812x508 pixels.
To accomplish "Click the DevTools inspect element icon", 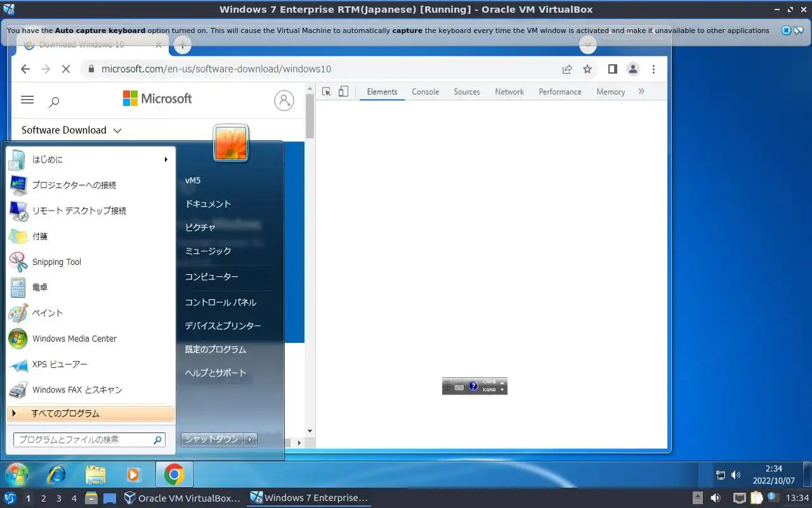I will coord(327,91).
